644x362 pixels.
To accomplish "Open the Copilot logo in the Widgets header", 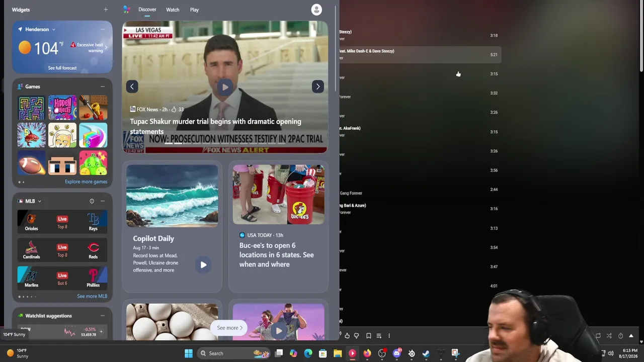I will tap(126, 10).
